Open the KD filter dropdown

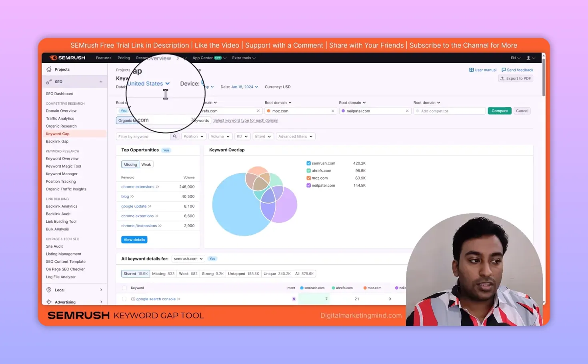click(x=242, y=136)
